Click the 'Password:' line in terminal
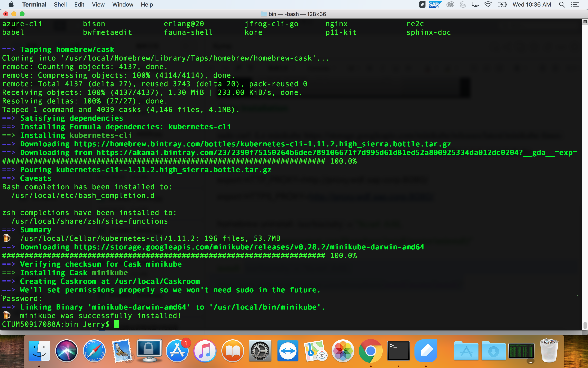This screenshot has height=368, width=588. [22, 298]
